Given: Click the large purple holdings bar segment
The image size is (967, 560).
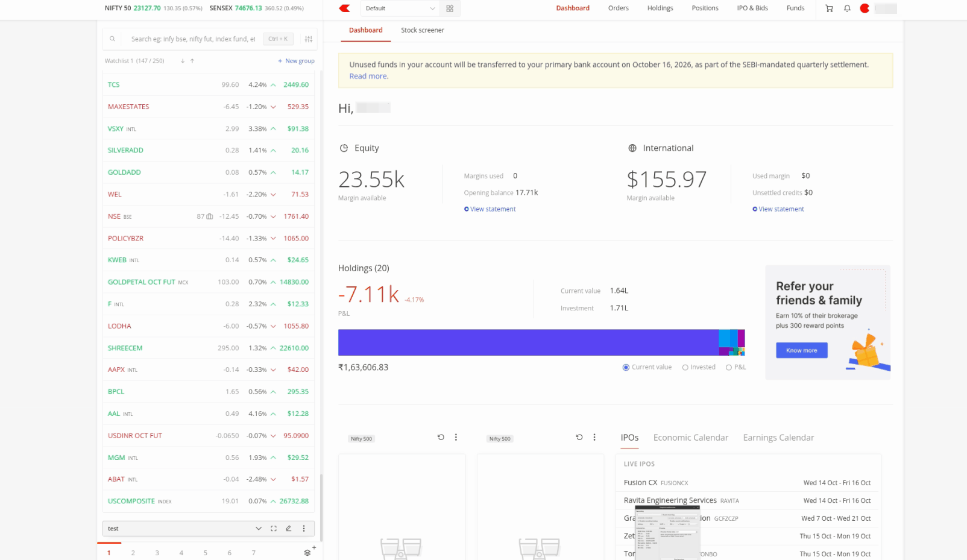Looking at the screenshot, I should click(x=528, y=342).
